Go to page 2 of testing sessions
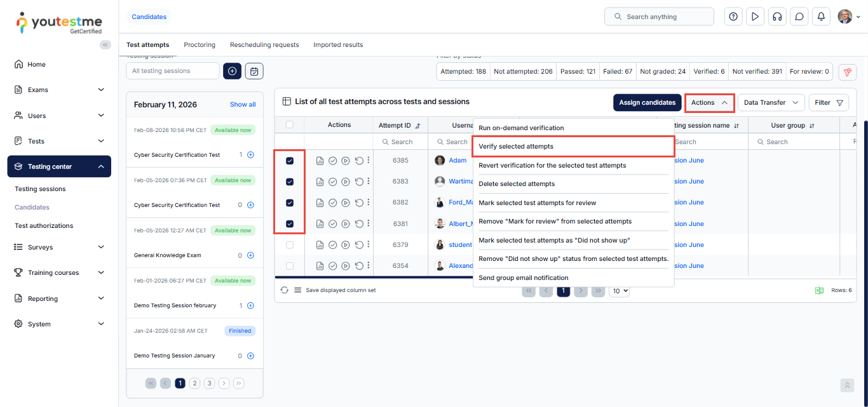The image size is (868, 407). [194, 383]
